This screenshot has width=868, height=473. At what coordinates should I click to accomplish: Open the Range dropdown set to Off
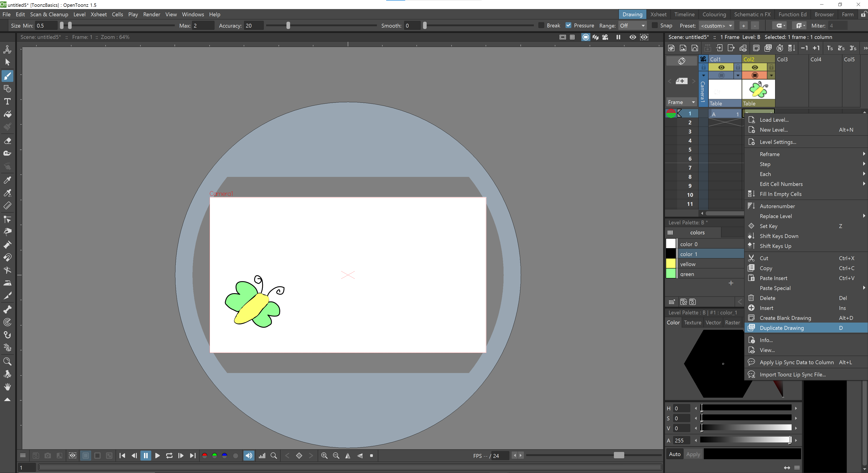[632, 26]
